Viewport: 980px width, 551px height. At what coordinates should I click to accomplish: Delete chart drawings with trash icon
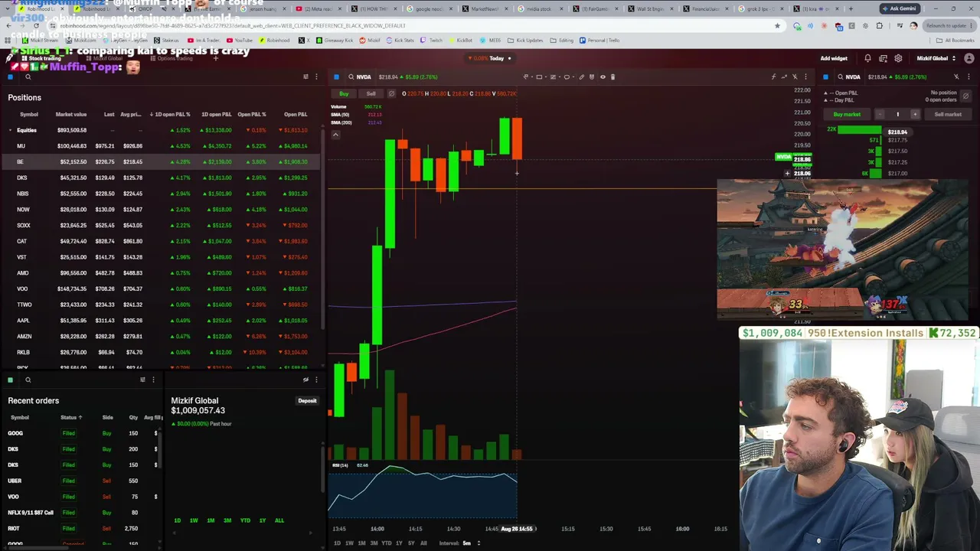click(612, 77)
